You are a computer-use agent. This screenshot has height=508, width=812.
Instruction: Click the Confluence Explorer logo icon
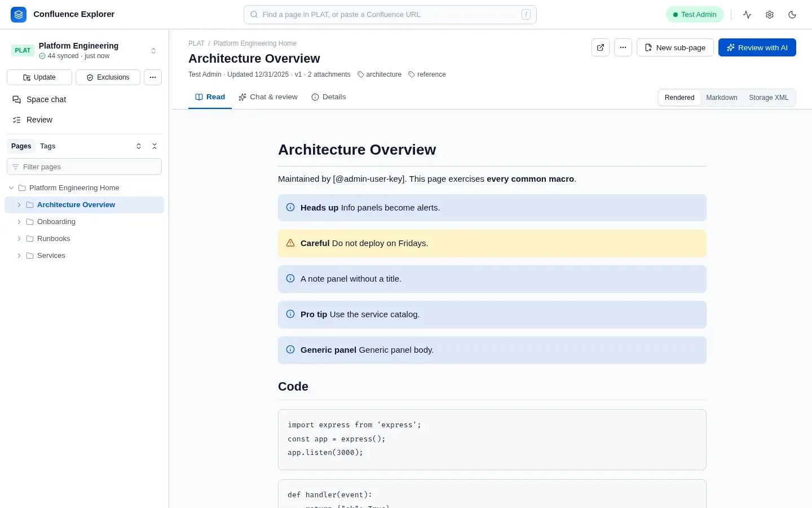pyautogui.click(x=19, y=15)
